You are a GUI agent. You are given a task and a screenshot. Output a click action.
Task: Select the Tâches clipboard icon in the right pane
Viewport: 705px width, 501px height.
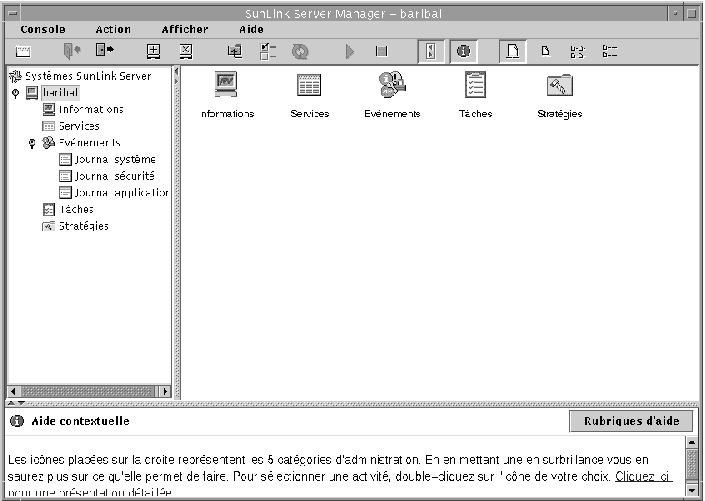coord(475,84)
